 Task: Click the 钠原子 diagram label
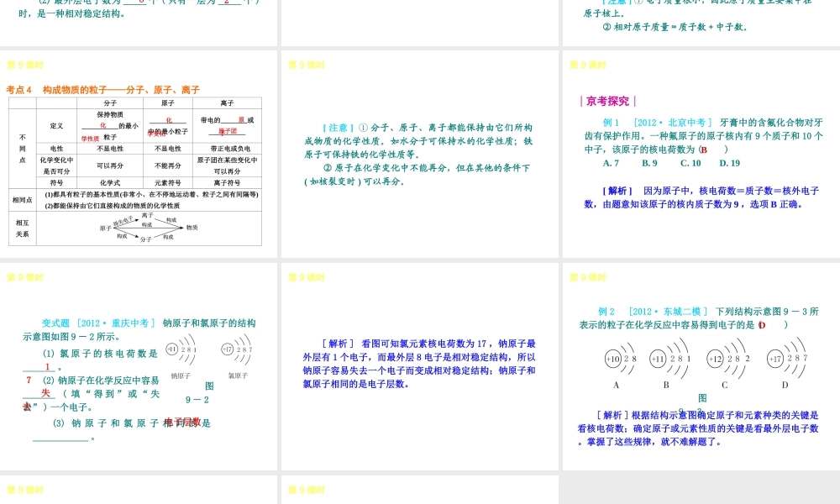click(181, 376)
